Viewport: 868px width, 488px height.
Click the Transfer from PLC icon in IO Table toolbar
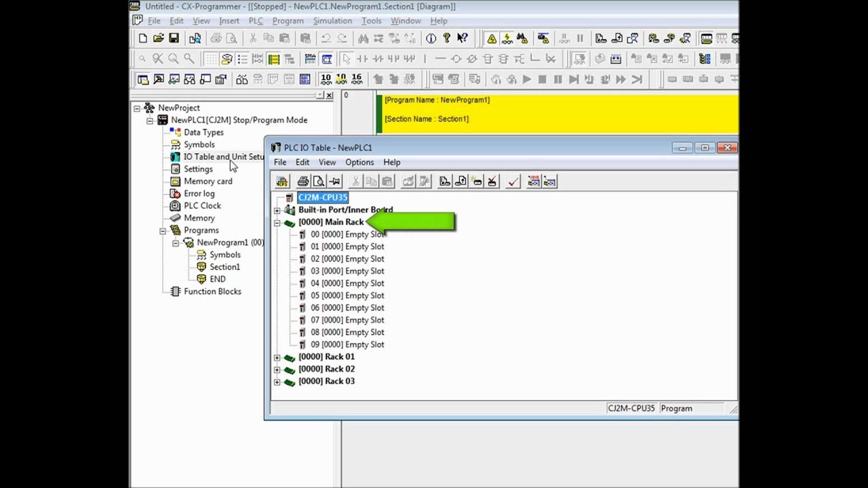(x=460, y=181)
